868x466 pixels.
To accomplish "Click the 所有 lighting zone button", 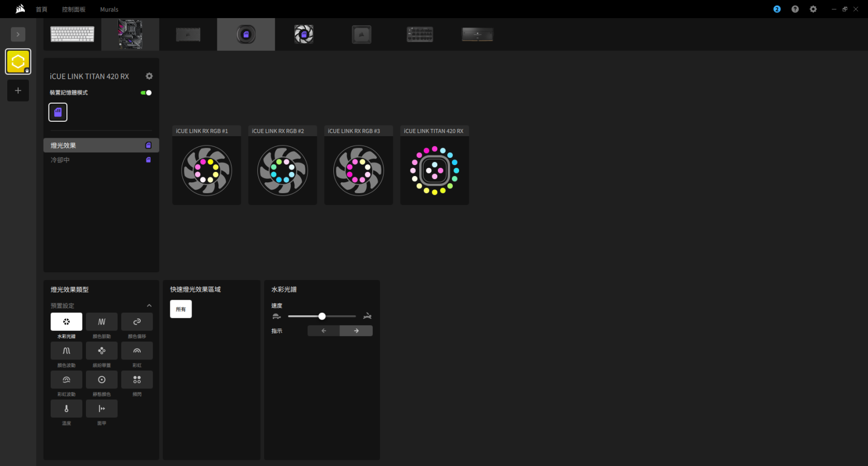I will click(181, 309).
